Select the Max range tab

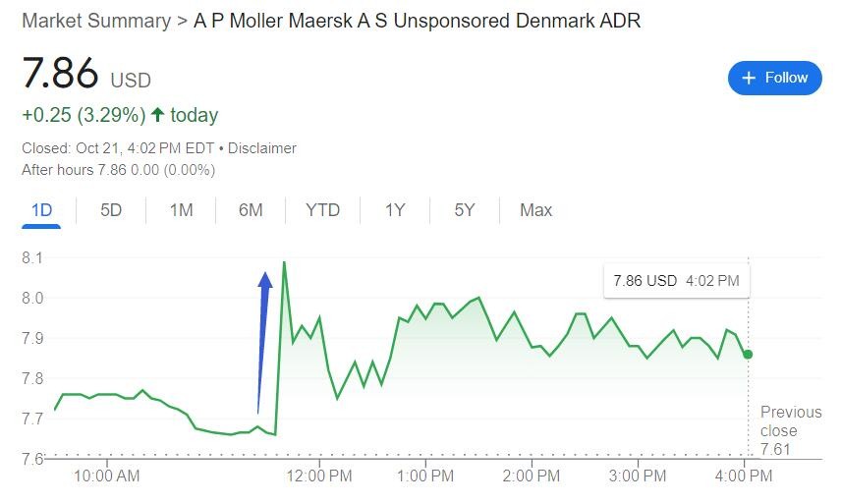(535, 210)
